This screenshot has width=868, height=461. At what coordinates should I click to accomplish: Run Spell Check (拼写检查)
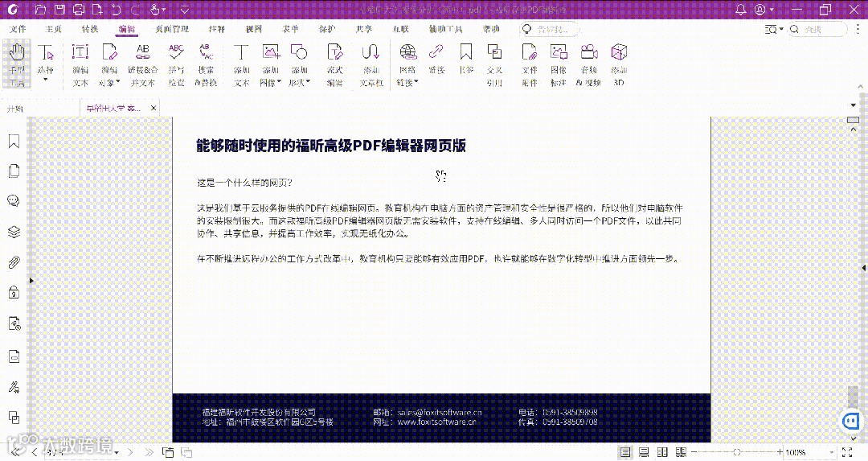coord(176,65)
